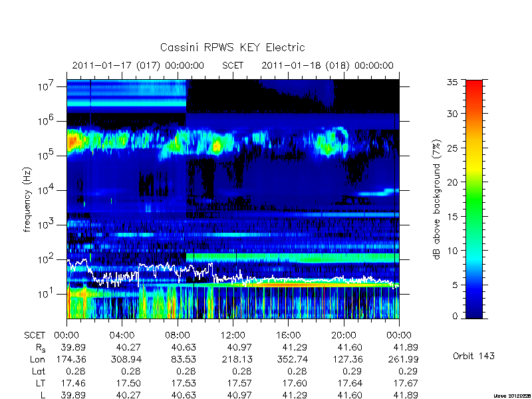Click the LT value '17.46'
Viewport: 532px width, 399px height.
73,383
